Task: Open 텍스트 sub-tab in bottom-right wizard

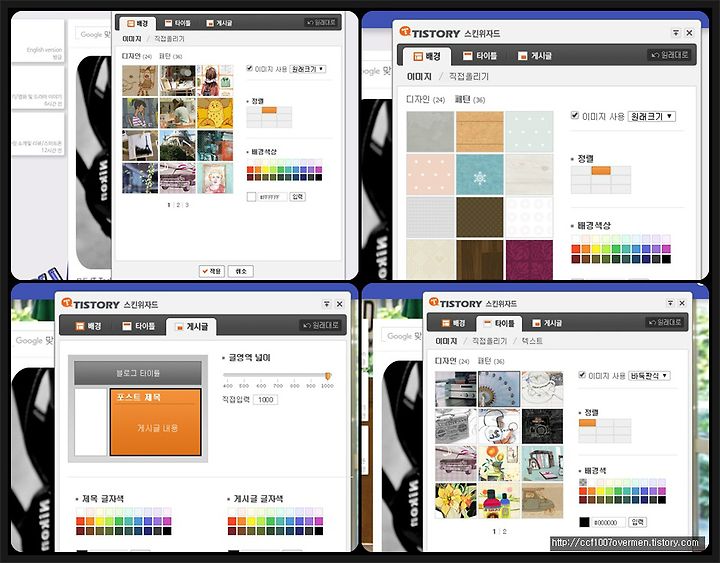Action: pyautogui.click(x=532, y=341)
